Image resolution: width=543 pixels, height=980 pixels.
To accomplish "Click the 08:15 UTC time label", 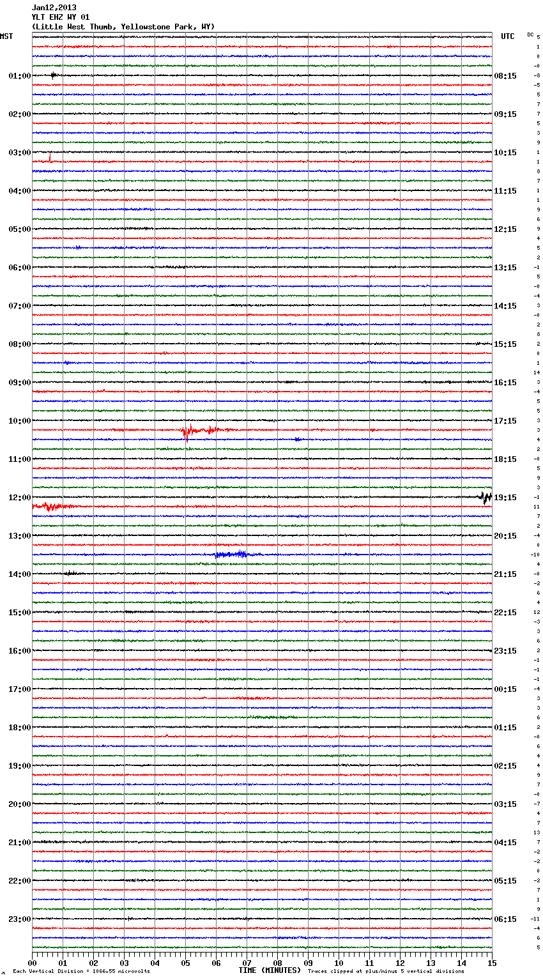I will click(505, 76).
